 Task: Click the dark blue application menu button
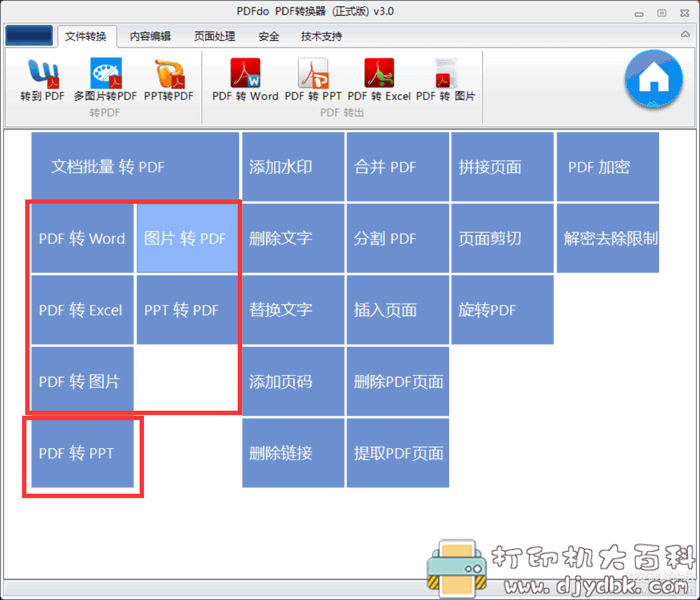coord(29,35)
